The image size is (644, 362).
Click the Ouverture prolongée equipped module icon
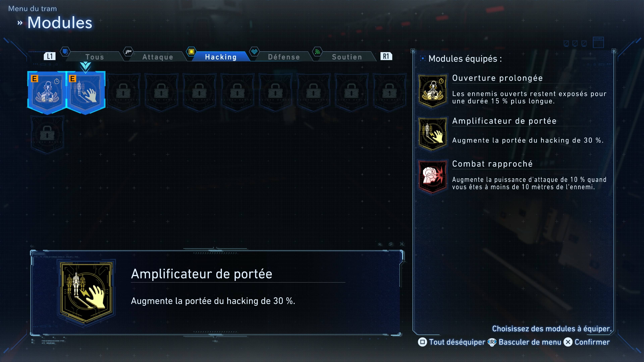tap(433, 91)
